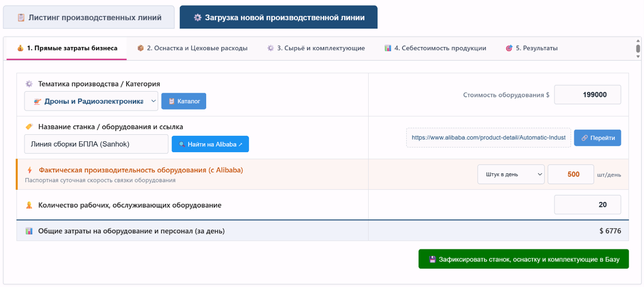Click the gear icon on step 3

[271, 48]
